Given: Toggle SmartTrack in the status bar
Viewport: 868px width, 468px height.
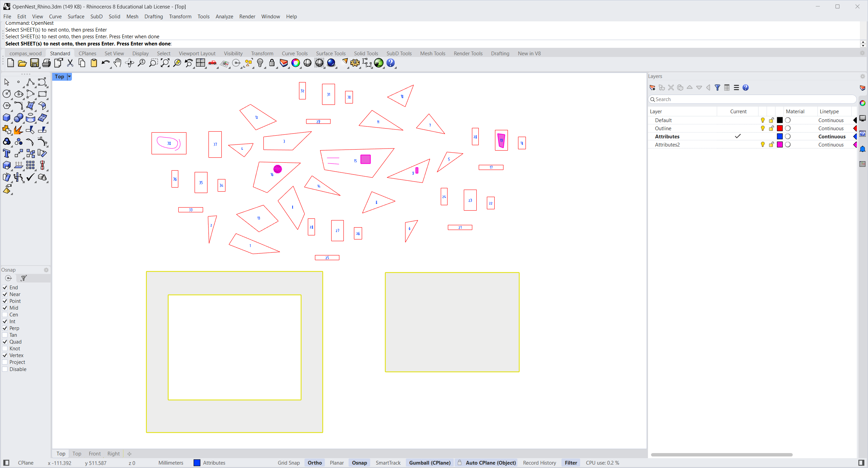Looking at the screenshot, I should pyautogui.click(x=388, y=463).
